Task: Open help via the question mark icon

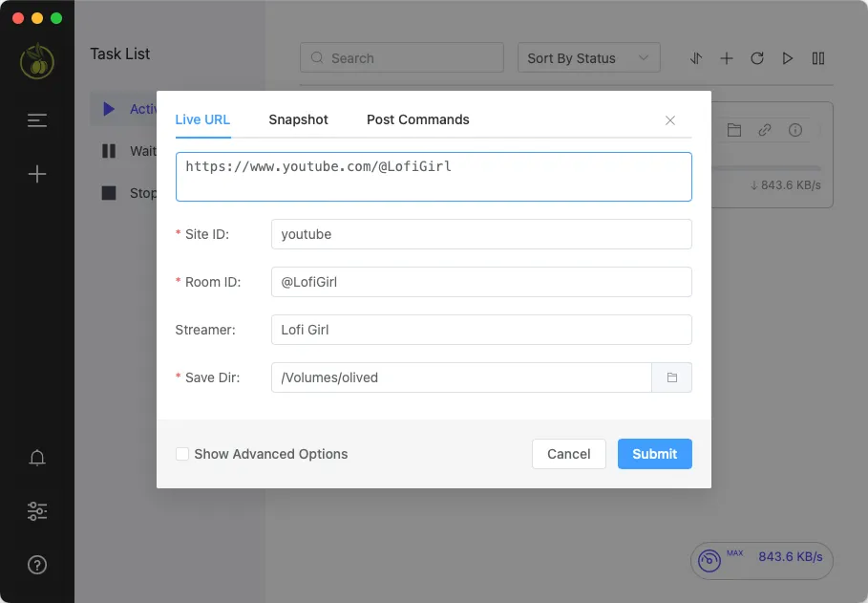Action: [x=37, y=565]
